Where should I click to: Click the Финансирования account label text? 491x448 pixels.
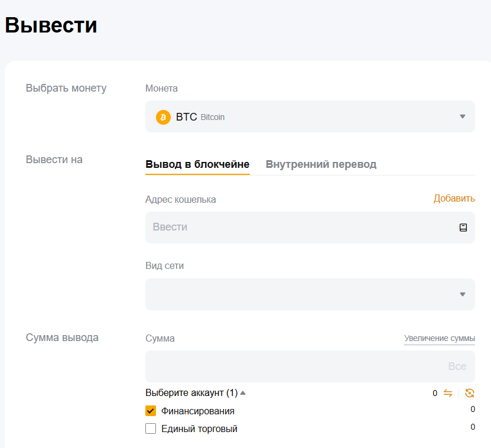(198, 411)
